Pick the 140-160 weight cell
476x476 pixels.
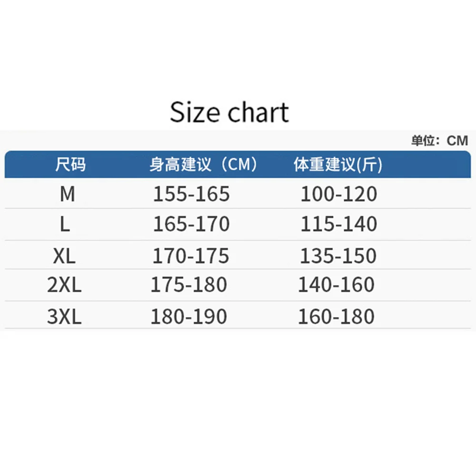[336, 285]
